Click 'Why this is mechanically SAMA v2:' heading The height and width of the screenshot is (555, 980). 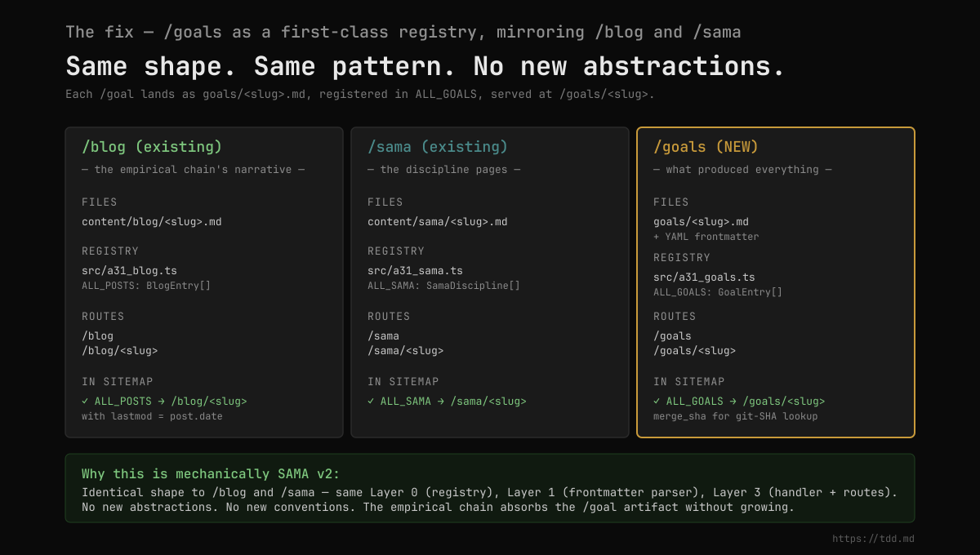point(211,474)
